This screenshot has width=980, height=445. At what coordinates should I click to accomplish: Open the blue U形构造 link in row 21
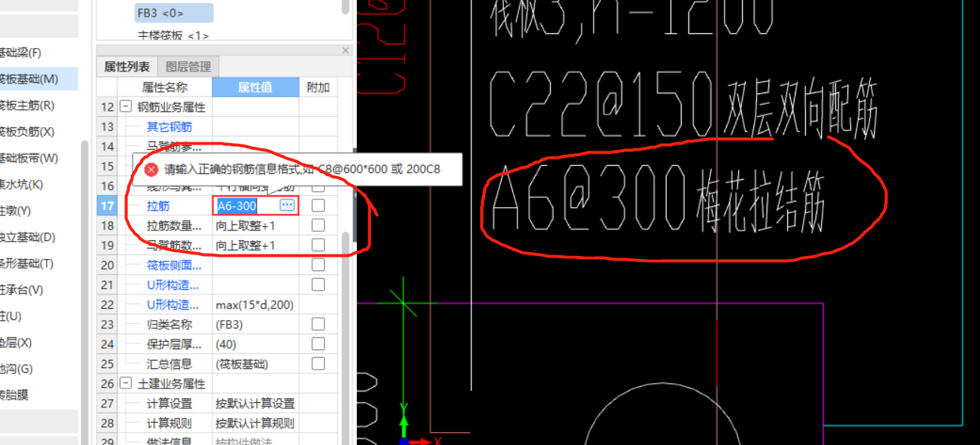coord(172,285)
